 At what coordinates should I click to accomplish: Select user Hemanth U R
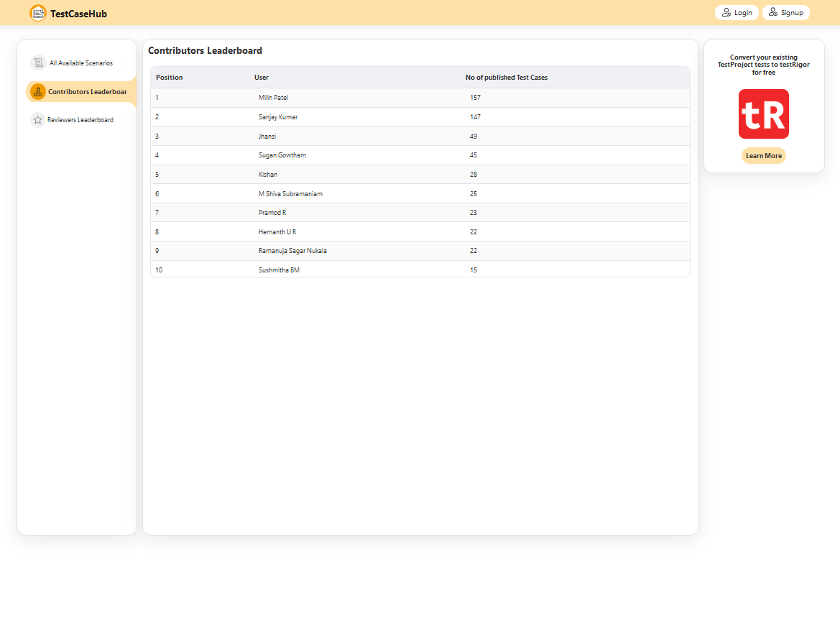[x=277, y=231]
